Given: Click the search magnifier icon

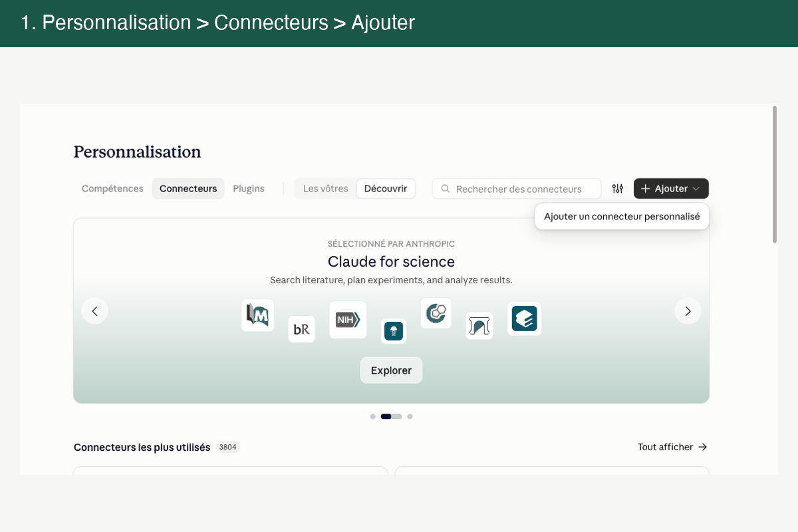Looking at the screenshot, I should point(446,189).
